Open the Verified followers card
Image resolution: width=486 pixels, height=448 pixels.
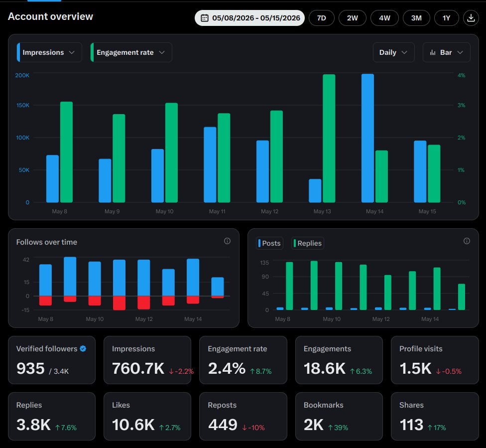coord(52,360)
